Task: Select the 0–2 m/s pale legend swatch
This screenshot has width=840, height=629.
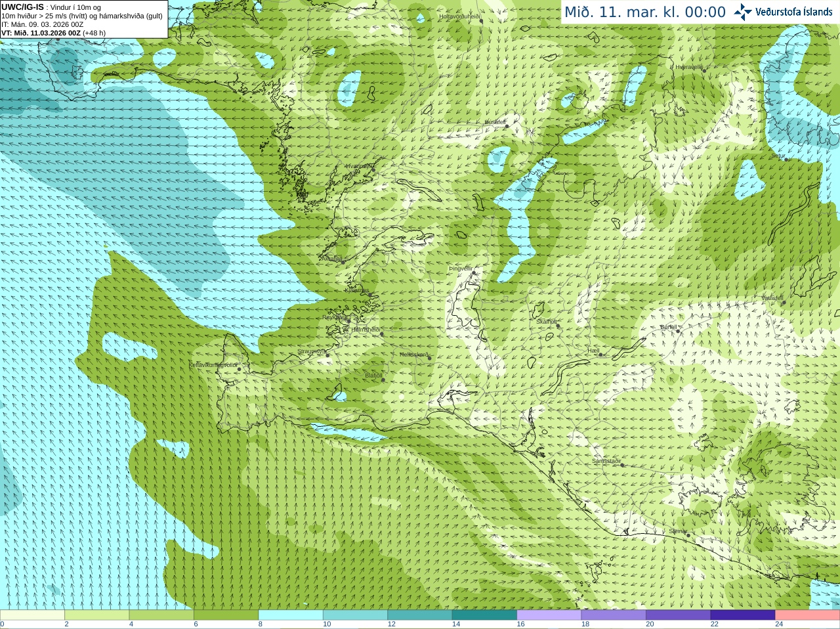Action: (32, 615)
